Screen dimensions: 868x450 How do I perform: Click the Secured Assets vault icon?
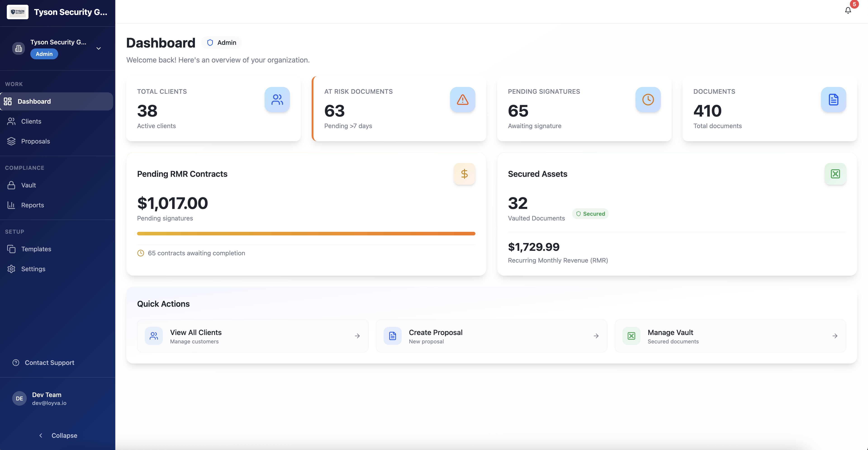tap(835, 174)
